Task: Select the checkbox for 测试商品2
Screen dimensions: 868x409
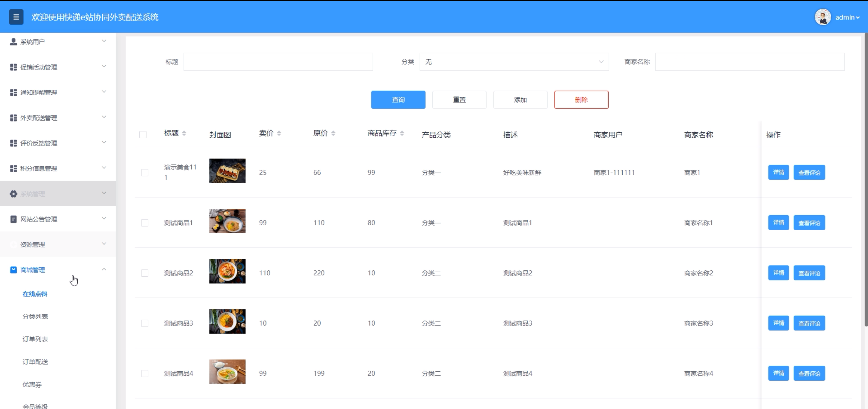Action: click(144, 273)
